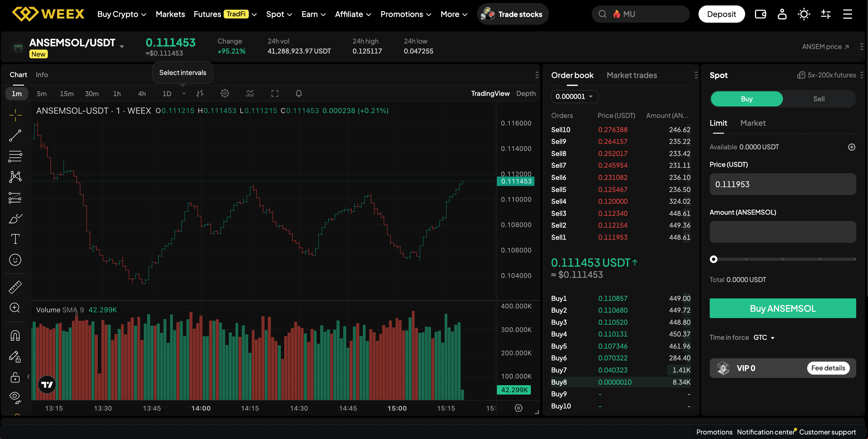
Task: Open the Spot dropdown menu
Action: coord(279,14)
